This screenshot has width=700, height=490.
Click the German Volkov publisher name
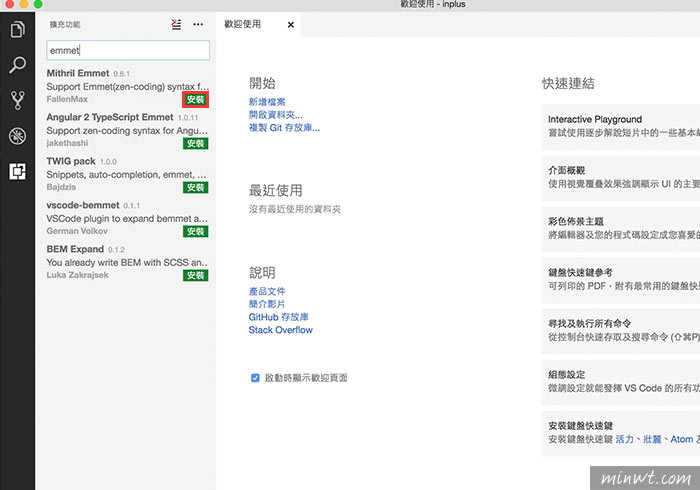pos(77,231)
